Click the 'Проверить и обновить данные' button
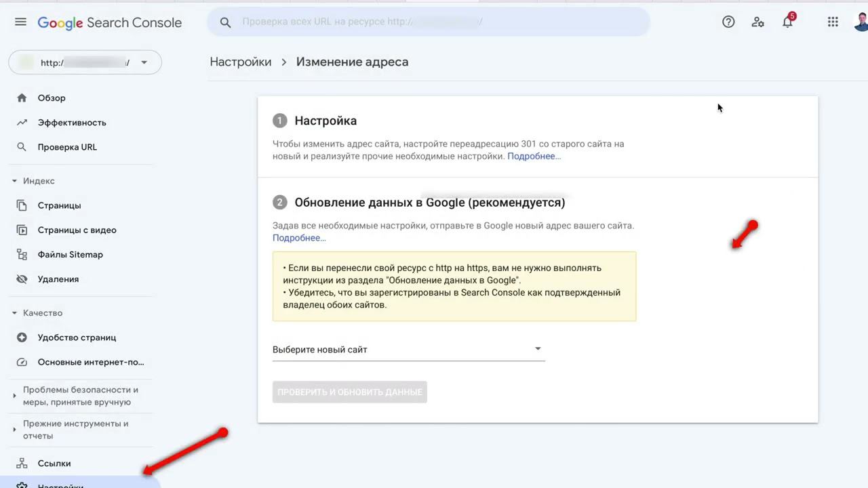 (x=349, y=392)
